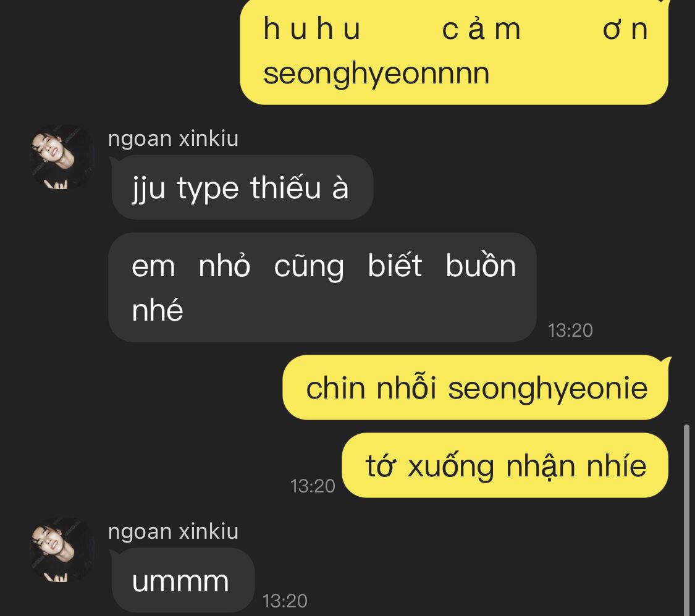Select the 'jju type thiếu à' message
695x616 pixels.
(242, 187)
